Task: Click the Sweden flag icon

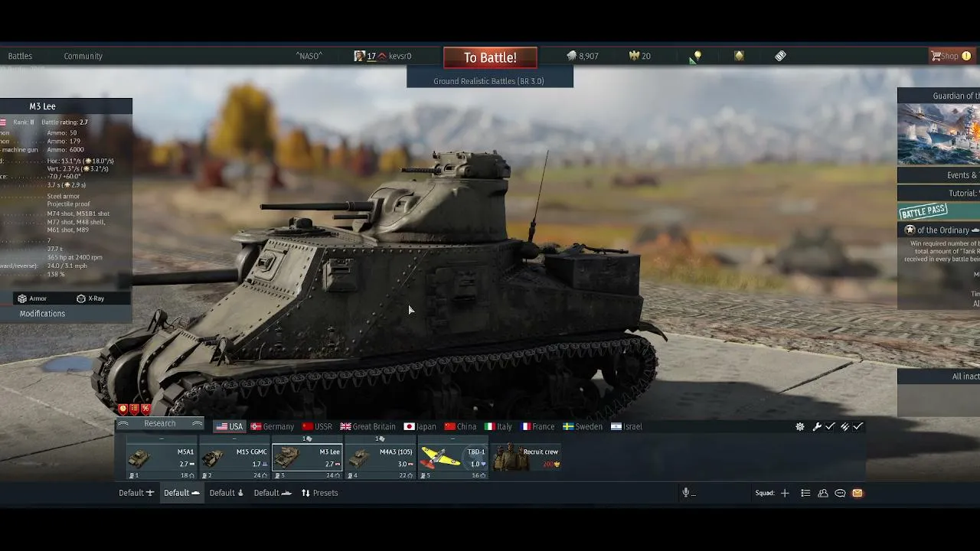Action: (568, 427)
